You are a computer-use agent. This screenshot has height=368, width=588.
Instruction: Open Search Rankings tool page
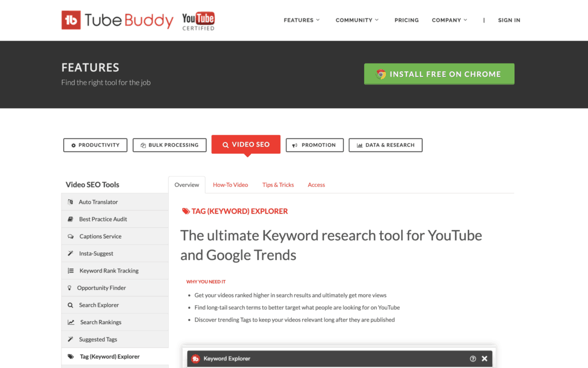[115, 322]
